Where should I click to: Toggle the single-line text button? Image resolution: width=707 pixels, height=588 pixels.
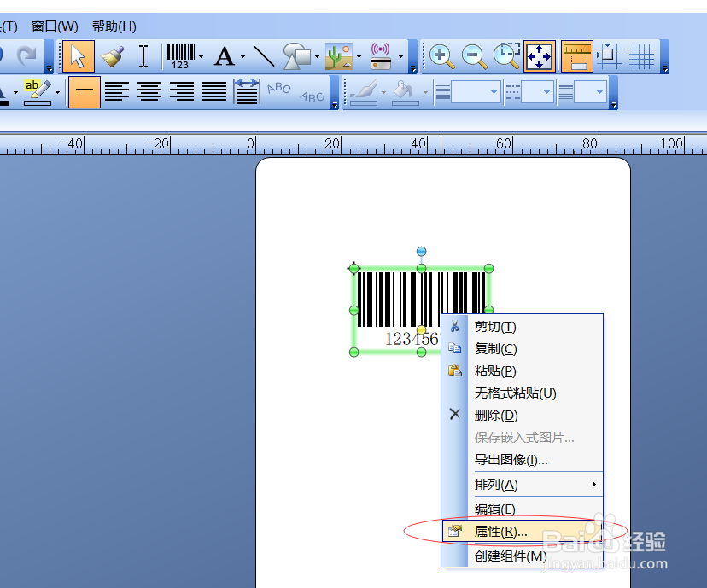tap(85, 92)
